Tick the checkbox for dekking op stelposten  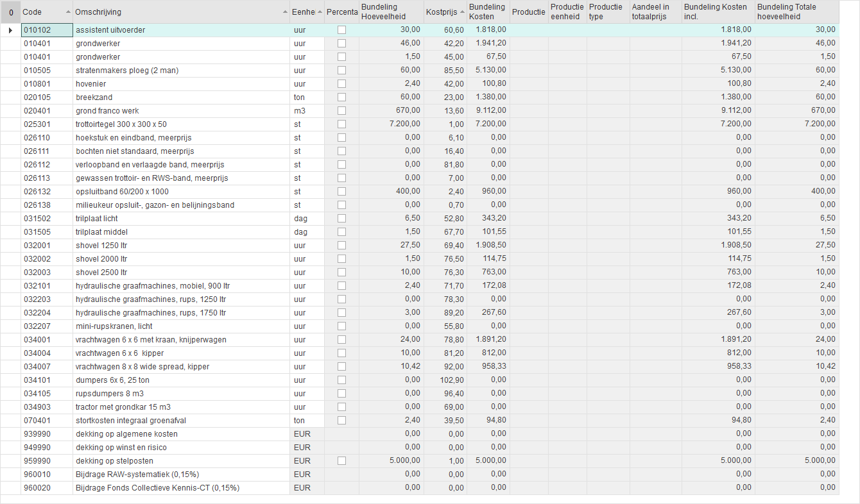point(341,461)
